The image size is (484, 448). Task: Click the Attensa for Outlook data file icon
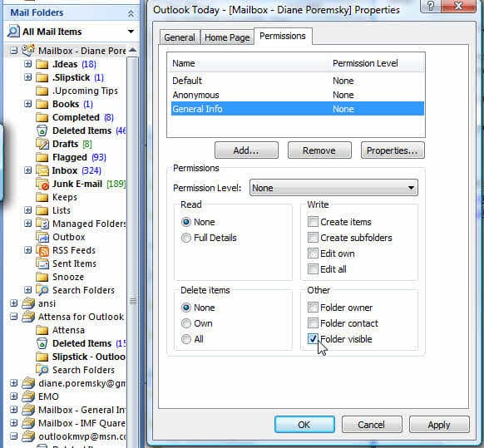point(28,317)
